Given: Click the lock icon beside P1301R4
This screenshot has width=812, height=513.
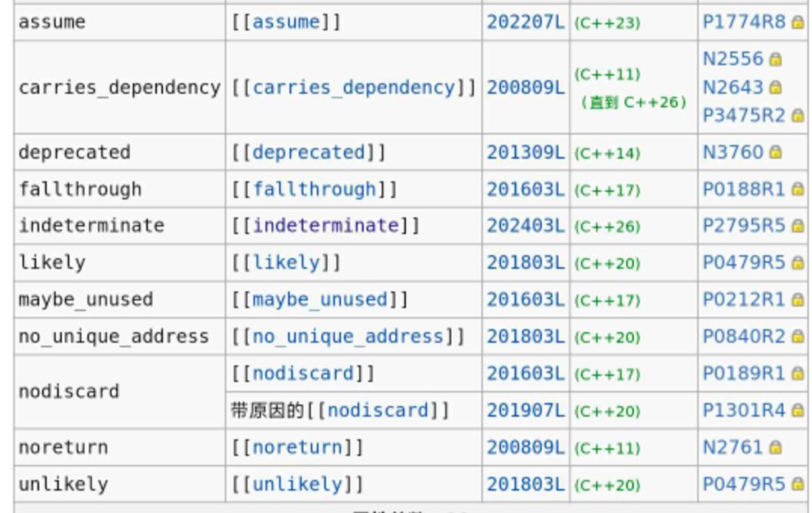Looking at the screenshot, I should (798, 410).
